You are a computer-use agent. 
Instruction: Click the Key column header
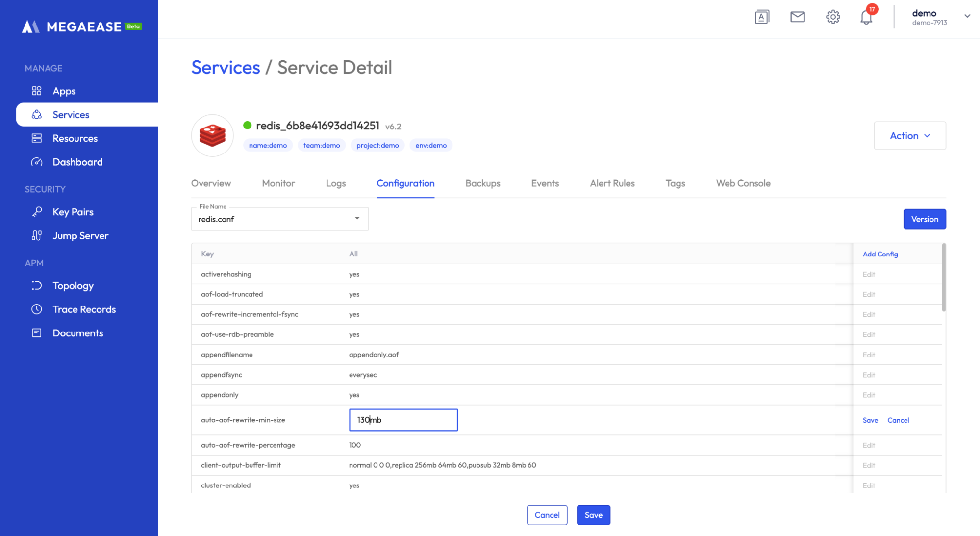[207, 254]
